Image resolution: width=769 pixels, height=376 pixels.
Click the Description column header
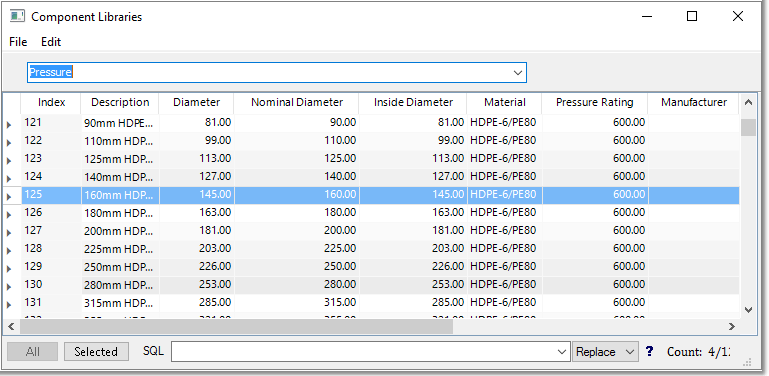point(120,102)
